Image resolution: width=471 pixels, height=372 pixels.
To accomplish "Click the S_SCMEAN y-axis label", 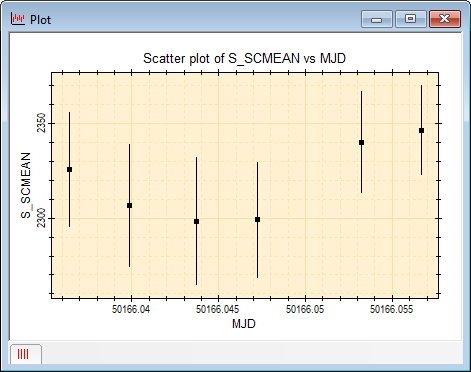I will click(x=26, y=185).
